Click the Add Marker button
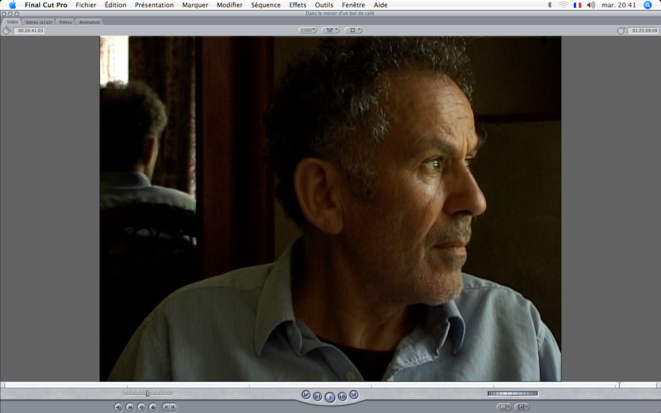 153,407
